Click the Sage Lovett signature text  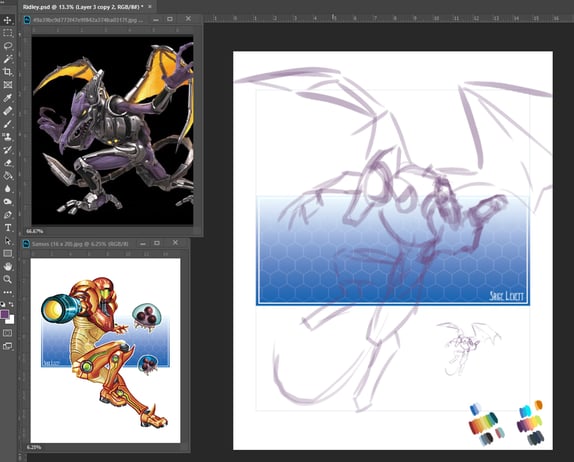(507, 296)
